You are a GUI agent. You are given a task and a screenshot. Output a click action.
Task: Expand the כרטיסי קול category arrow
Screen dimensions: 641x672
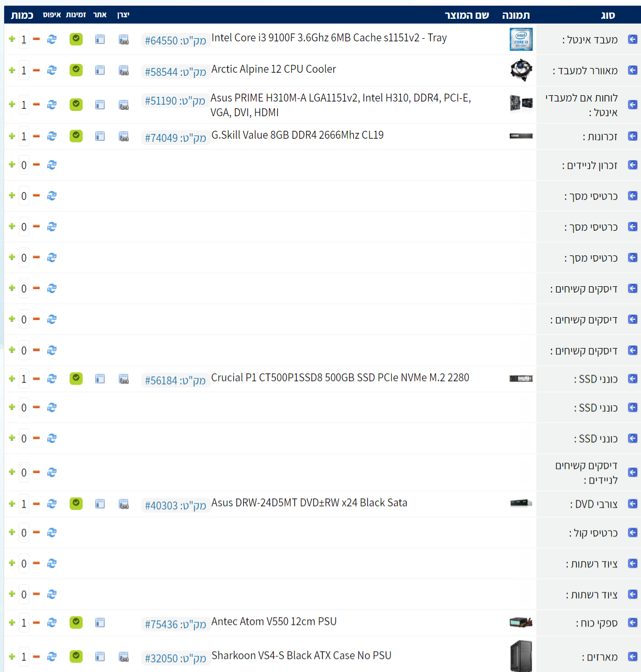pyautogui.click(x=633, y=532)
